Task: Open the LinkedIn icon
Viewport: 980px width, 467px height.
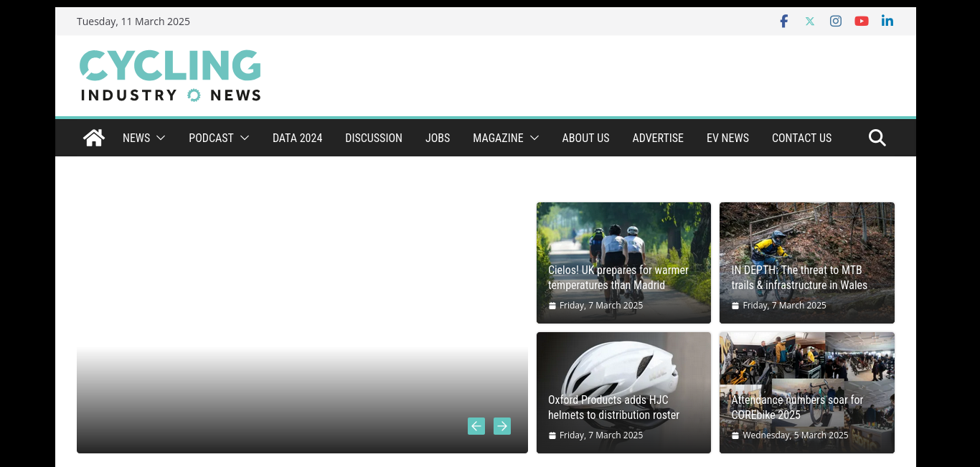Action: [x=887, y=22]
